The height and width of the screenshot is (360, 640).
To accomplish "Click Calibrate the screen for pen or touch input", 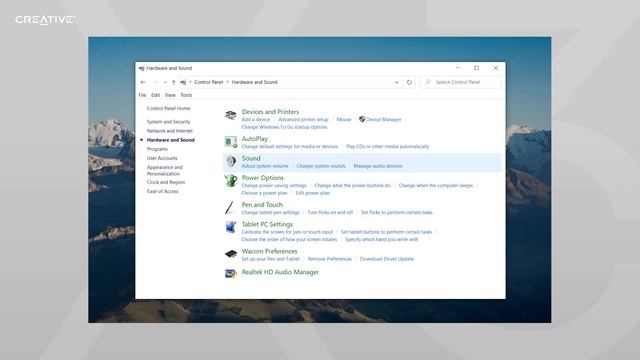I will (x=287, y=232).
